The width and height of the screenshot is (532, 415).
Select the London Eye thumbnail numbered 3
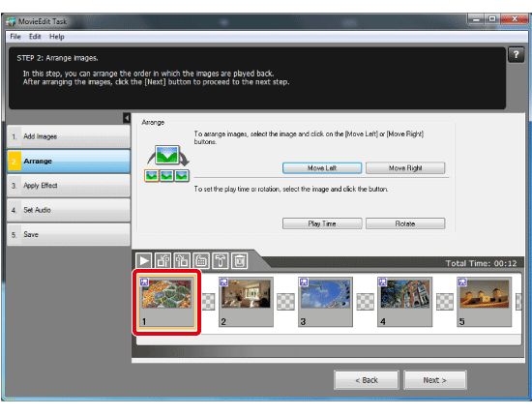(x=325, y=302)
